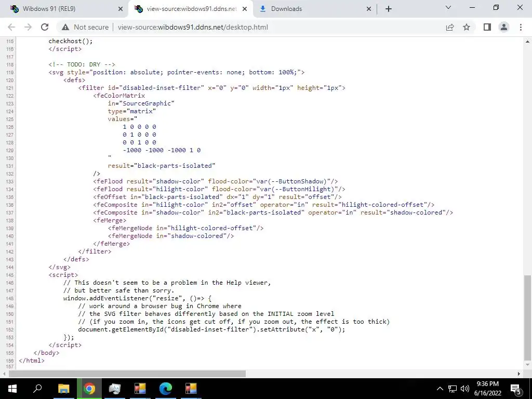The width and height of the screenshot is (532, 399).
Task: Open a new tab with plus button
Action: pos(389,9)
